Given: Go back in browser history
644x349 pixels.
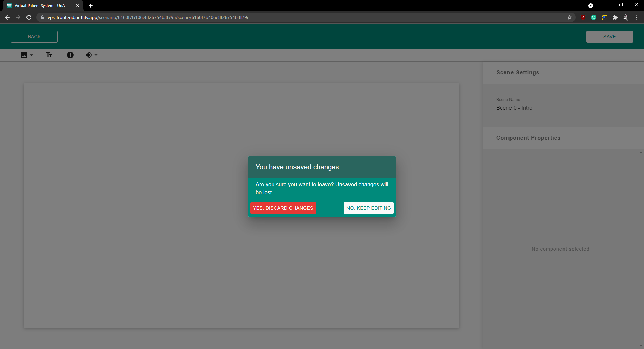Looking at the screenshot, I should pyautogui.click(x=7, y=17).
